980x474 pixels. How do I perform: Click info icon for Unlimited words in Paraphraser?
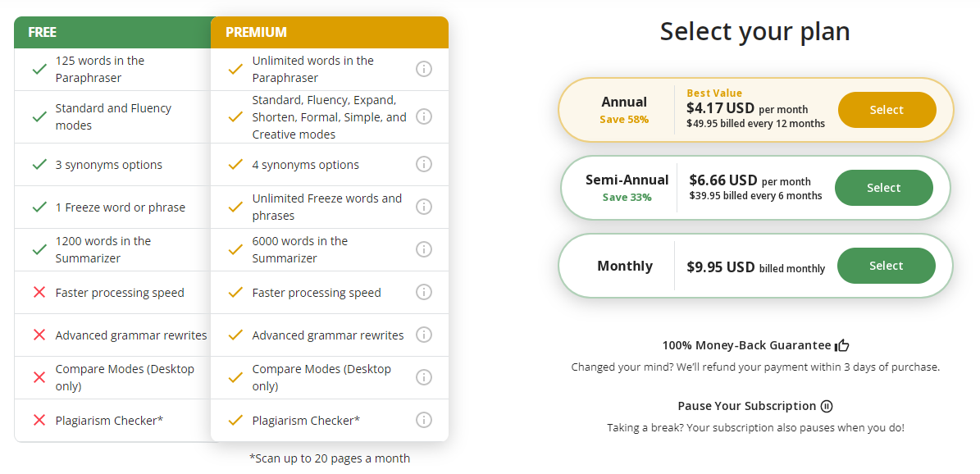[424, 69]
